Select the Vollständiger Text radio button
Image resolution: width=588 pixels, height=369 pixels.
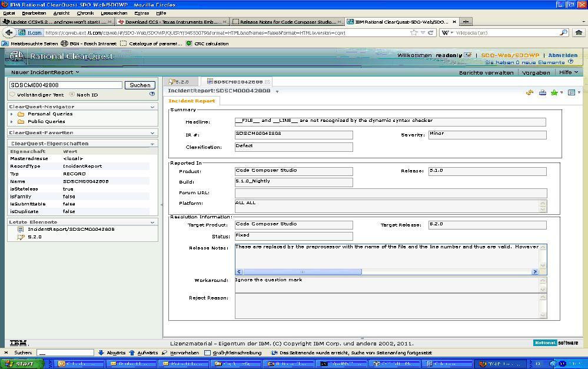(x=13, y=94)
